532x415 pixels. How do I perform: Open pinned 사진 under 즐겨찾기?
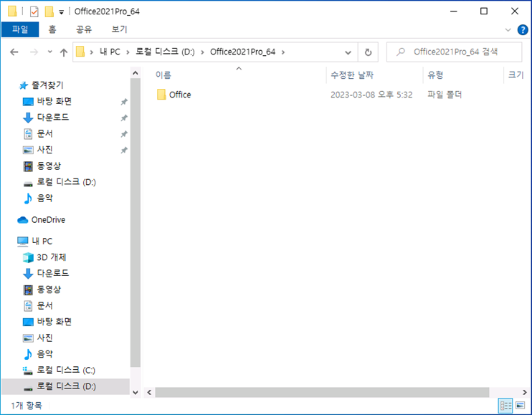44,150
